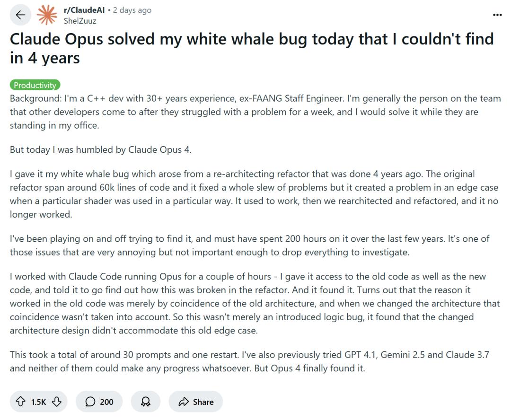Click the line "But today I was humbled"
Screen dimensions: 511x420
(x=100, y=149)
